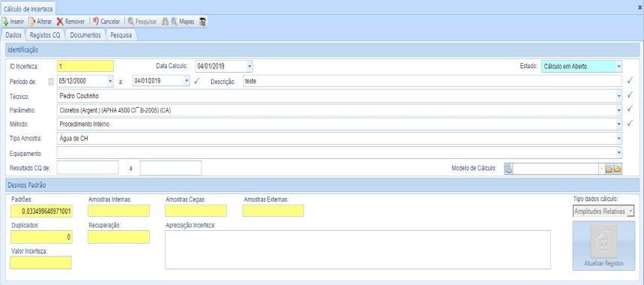The height and width of the screenshot is (285, 644).
Task: Click the Valor Incerteza field
Action: (x=40, y=262)
